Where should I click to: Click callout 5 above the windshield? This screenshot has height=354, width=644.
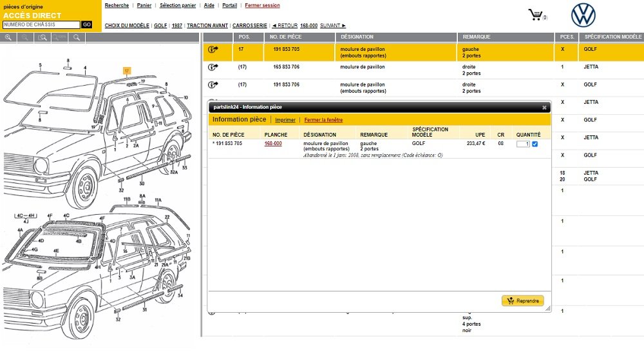(x=40, y=65)
